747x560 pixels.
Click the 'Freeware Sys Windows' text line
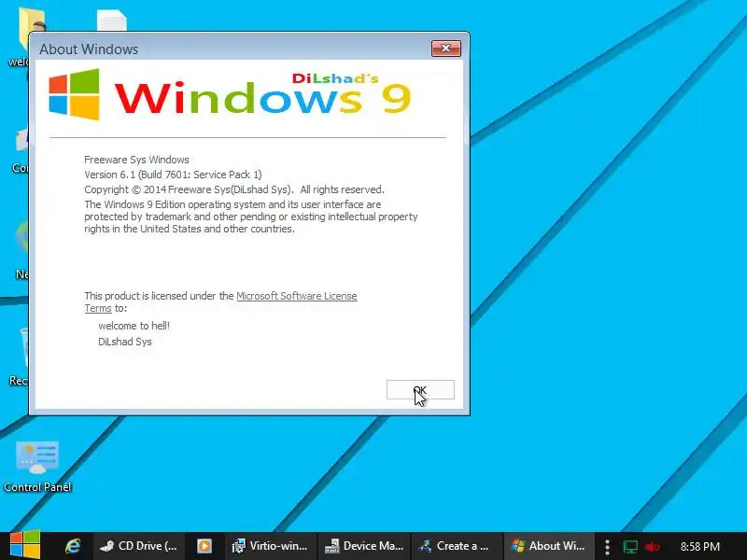tap(136, 160)
